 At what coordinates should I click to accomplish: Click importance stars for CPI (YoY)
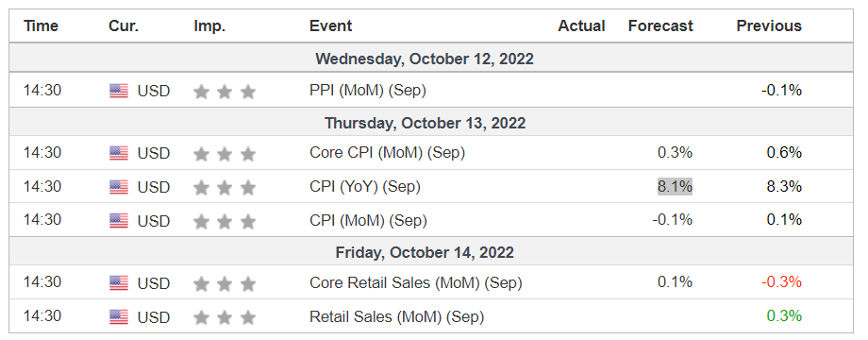[225, 188]
